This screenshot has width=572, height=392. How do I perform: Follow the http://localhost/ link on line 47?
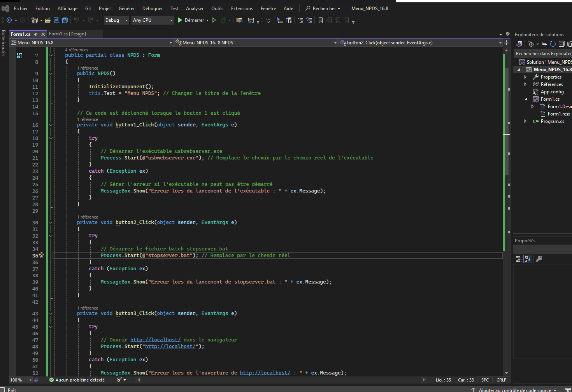[x=155, y=340]
